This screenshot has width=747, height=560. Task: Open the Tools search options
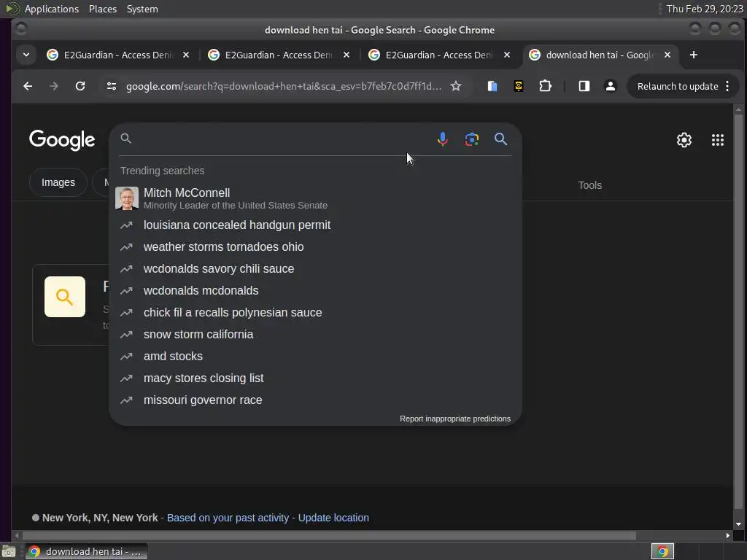tap(589, 185)
